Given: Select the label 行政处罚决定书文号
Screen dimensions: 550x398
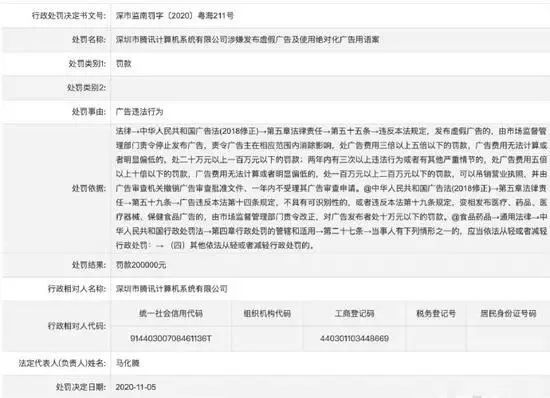Looking at the screenshot, I should 69,15.
